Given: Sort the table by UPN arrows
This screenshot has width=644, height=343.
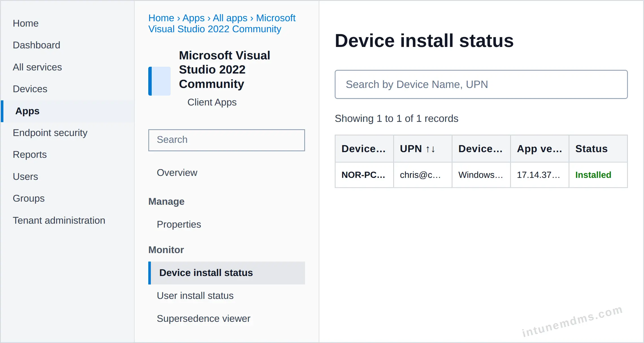Looking at the screenshot, I should pos(430,149).
